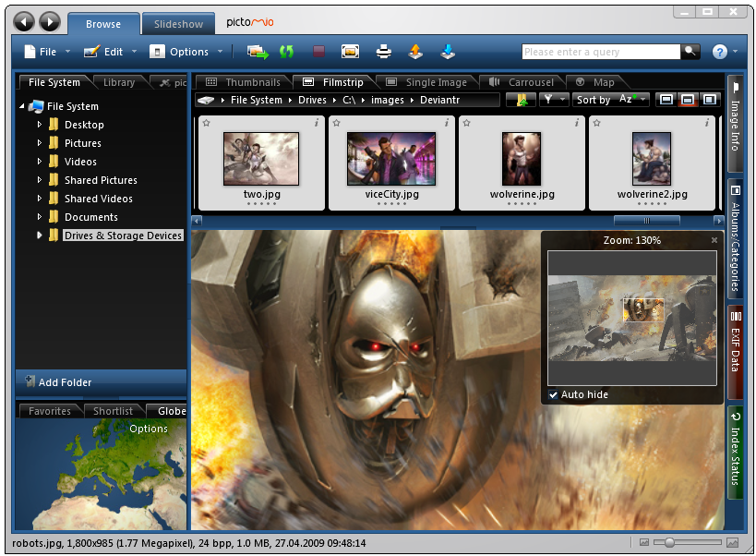The image size is (756, 556).
Task: Click the info icon on wolverine2.jpg
Action: tap(707, 123)
